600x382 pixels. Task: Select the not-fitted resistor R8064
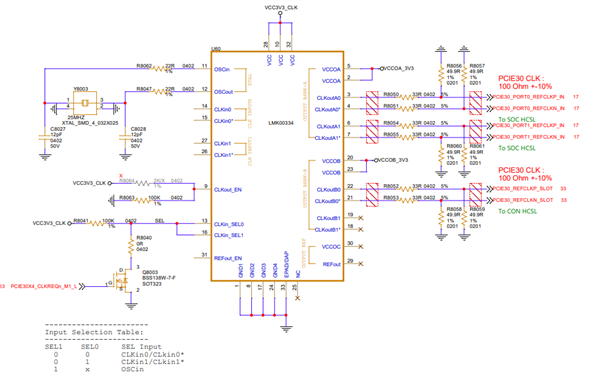(x=142, y=183)
